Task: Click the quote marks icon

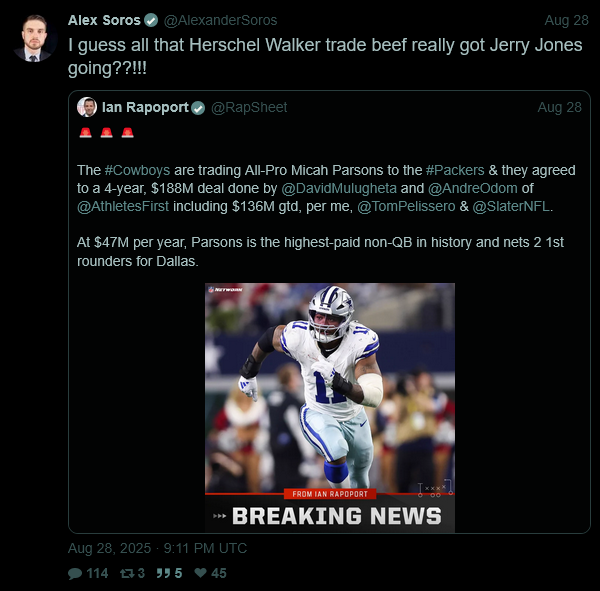Action: tap(163, 573)
